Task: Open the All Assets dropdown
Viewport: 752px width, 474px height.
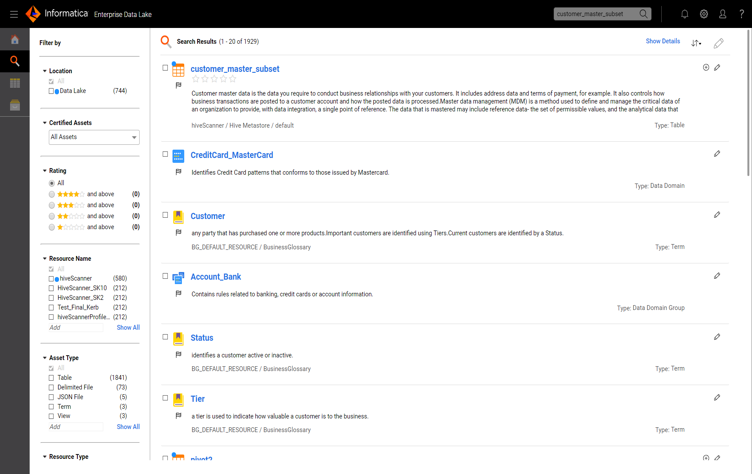Action: pyautogui.click(x=94, y=137)
